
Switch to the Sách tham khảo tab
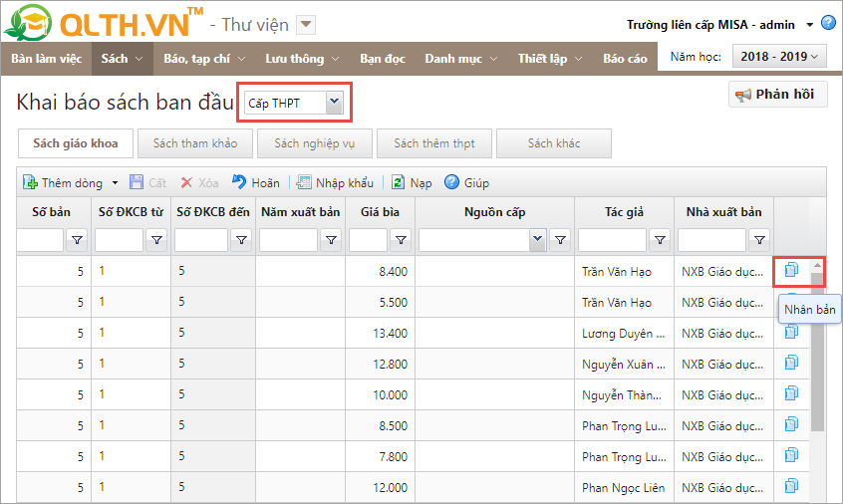point(195,143)
